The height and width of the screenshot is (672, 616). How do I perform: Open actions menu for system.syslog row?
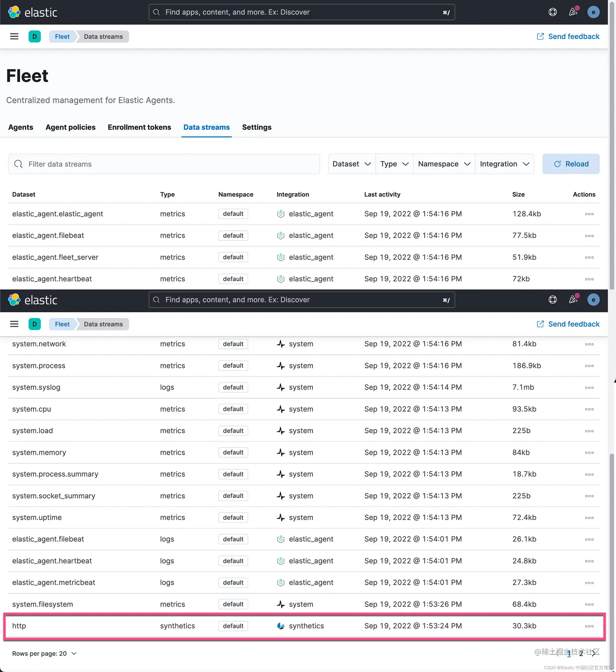click(589, 388)
